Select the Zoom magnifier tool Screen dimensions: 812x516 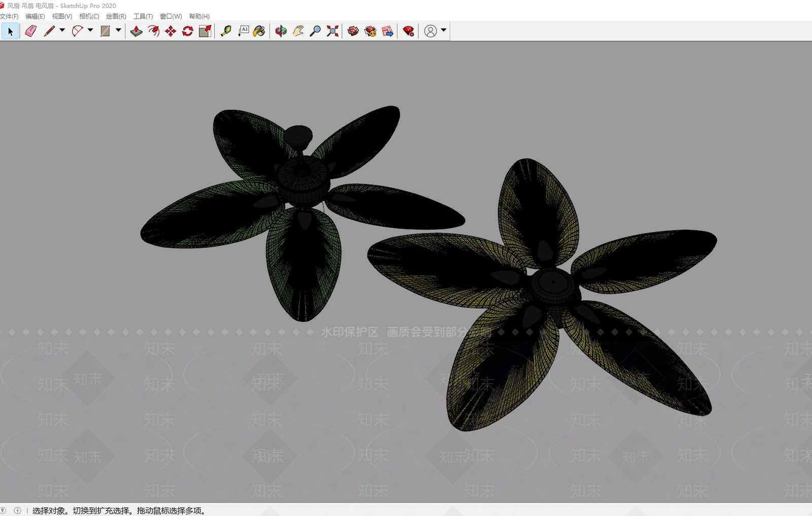315,31
